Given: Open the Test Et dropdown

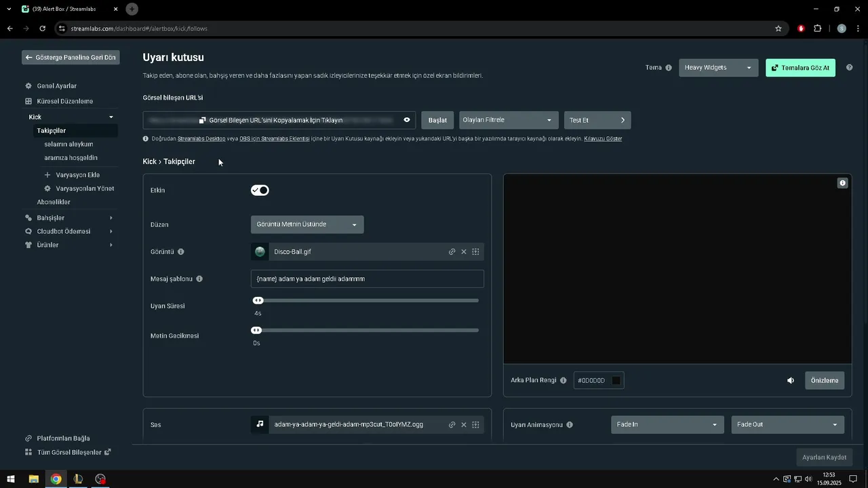Looking at the screenshot, I should click(x=597, y=120).
